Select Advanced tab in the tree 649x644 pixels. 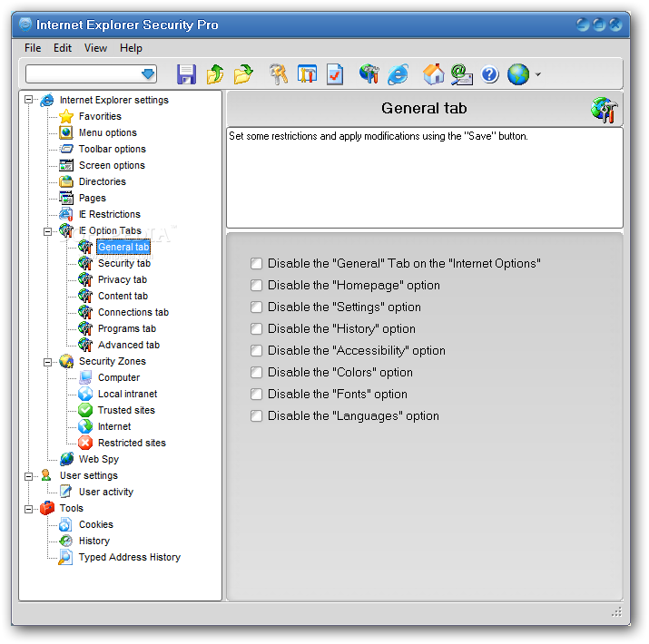point(129,345)
